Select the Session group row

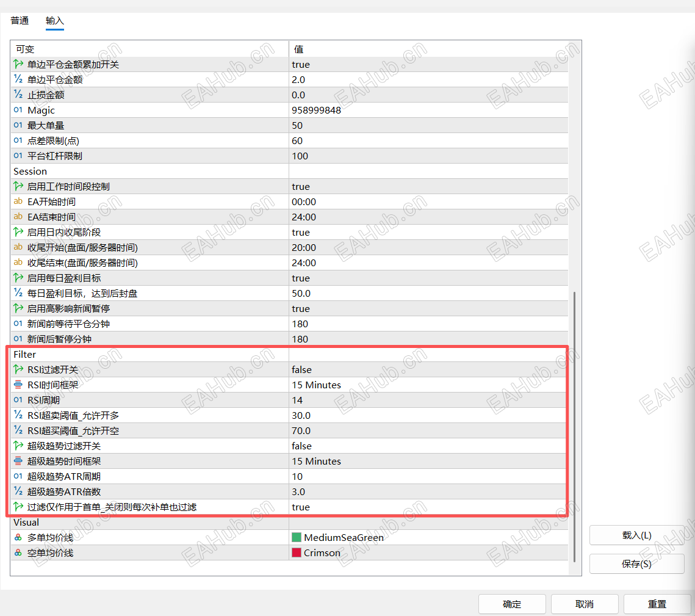289,171
